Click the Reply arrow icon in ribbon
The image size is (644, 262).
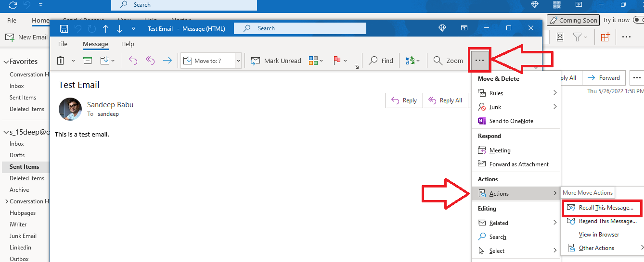coord(133,61)
